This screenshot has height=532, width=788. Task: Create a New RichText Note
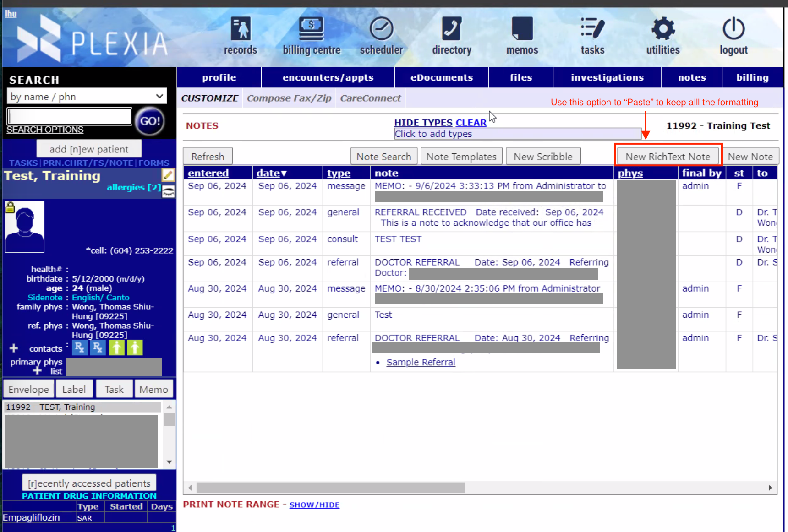point(668,157)
